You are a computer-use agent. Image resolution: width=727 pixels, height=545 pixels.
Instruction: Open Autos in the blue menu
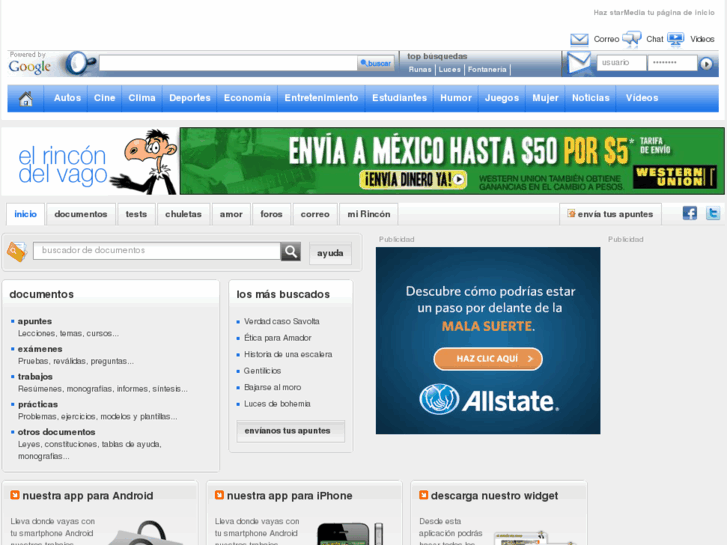point(67,98)
